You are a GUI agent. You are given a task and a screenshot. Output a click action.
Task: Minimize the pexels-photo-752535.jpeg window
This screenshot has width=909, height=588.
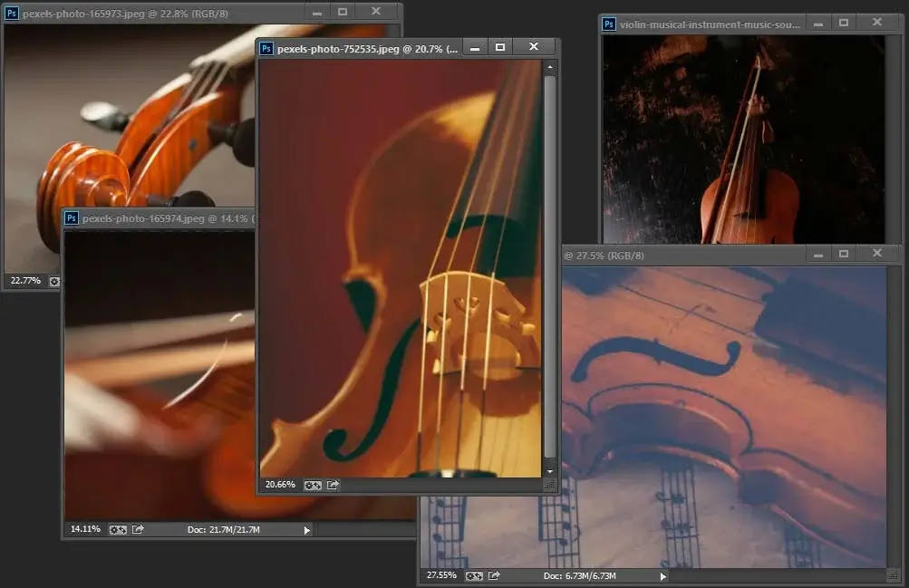(x=475, y=48)
